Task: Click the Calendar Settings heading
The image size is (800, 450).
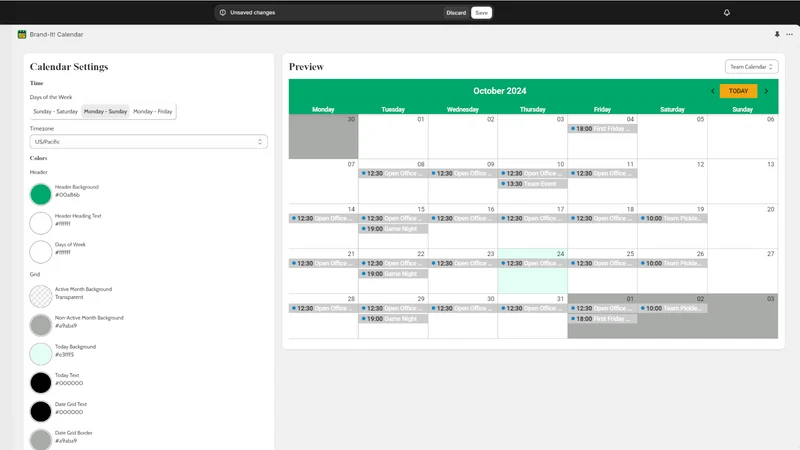Action: (x=69, y=67)
